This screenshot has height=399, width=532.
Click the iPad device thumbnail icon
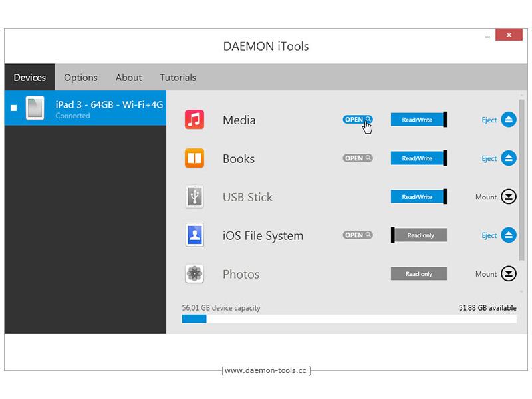point(35,108)
